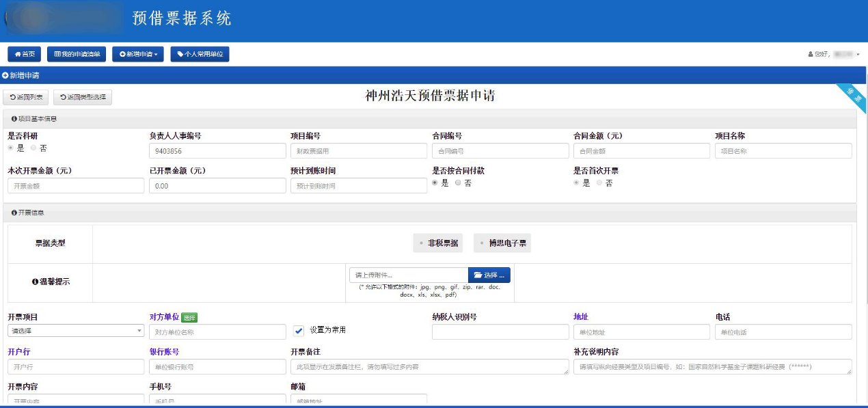Open 我的申请清单 list
Screen dimensions: 868x408
point(77,54)
